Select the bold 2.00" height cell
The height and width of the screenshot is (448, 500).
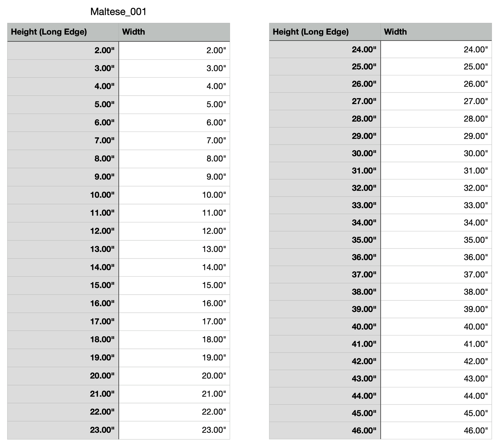click(104, 50)
